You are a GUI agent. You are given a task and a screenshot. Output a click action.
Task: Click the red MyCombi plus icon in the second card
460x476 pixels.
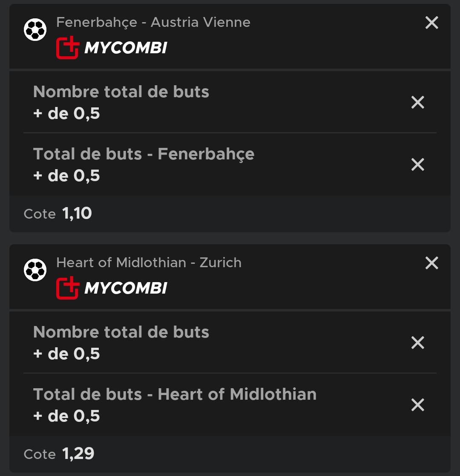68,288
